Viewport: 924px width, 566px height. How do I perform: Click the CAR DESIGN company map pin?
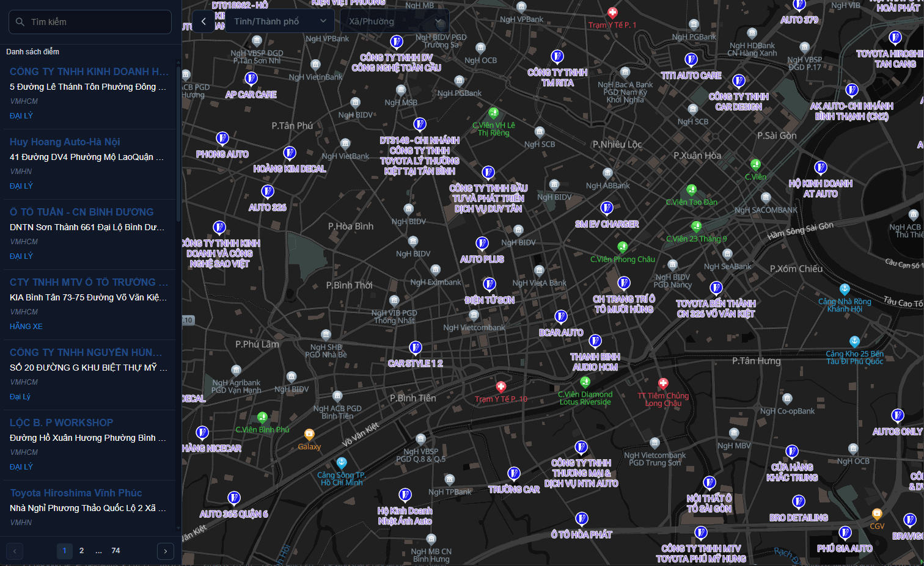tap(739, 81)
